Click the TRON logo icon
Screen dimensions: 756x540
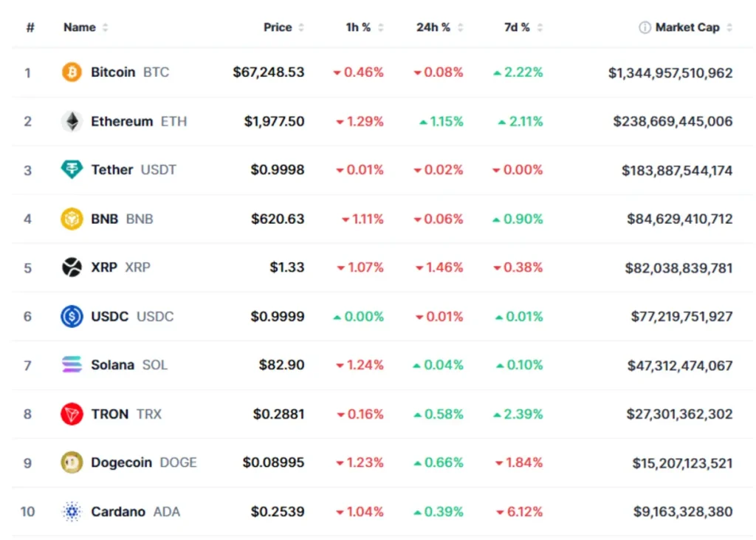(x=72, y=414)
